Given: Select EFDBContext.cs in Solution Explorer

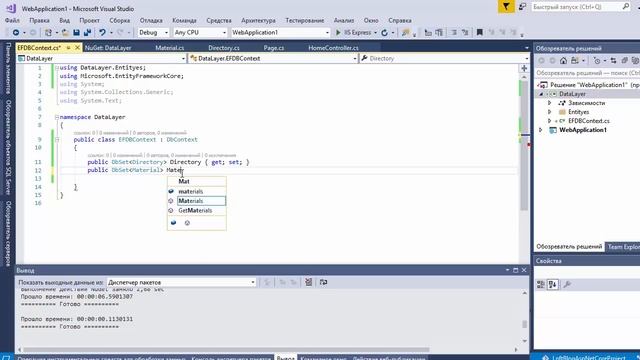Looking at the screenshot, I should click(x=589, y=121).
